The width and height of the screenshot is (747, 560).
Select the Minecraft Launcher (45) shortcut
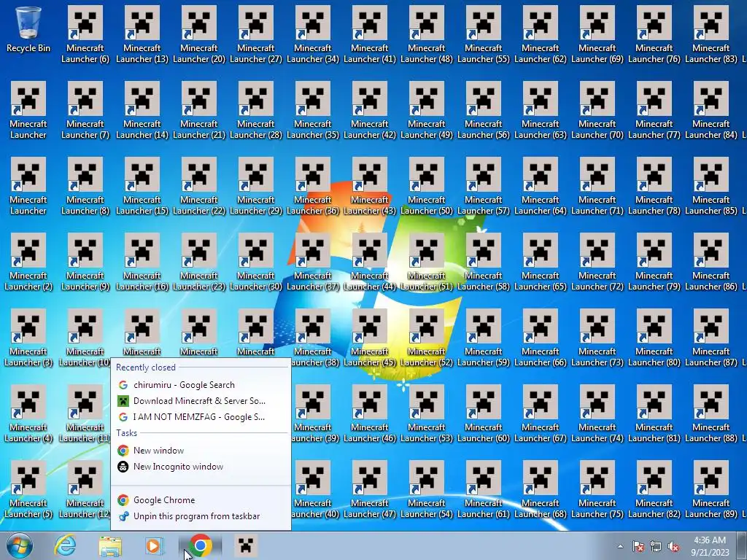tap(370, 337)
